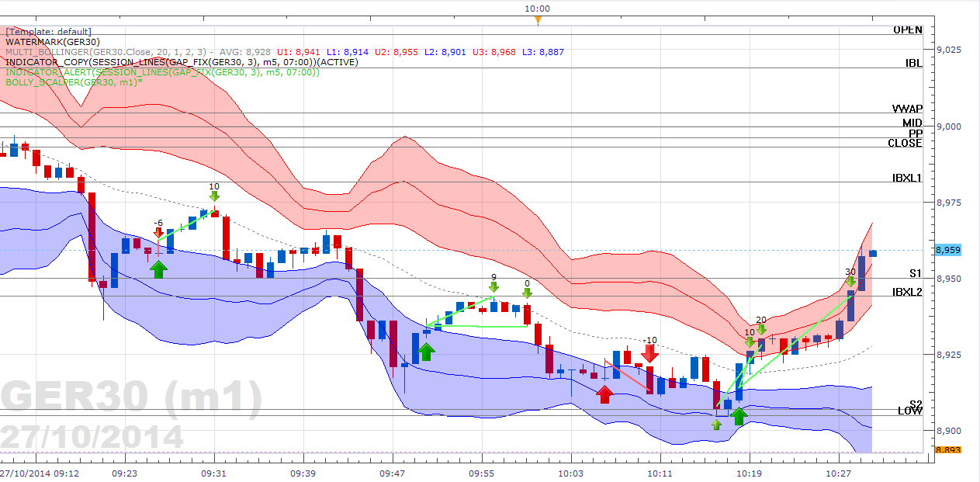This screenshot has height=482, width=980.
Task: Click the green exit arrow labeled 10 near 09:31
Action: 214,196
